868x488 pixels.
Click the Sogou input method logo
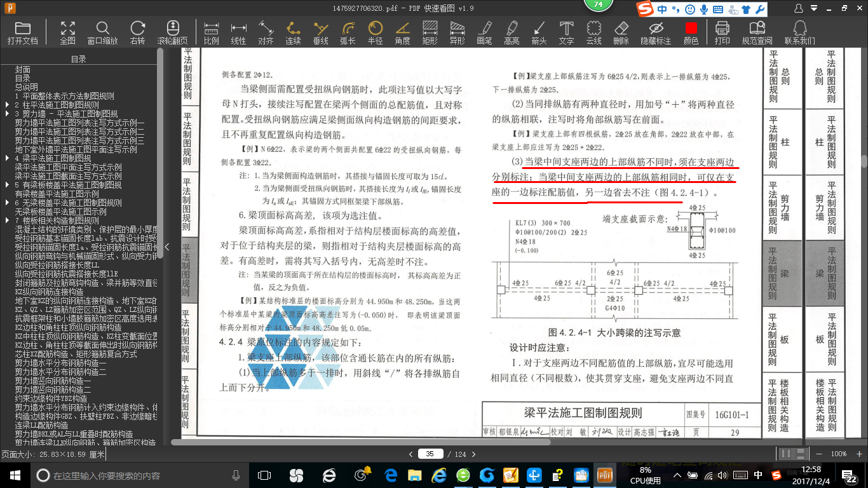646,10
